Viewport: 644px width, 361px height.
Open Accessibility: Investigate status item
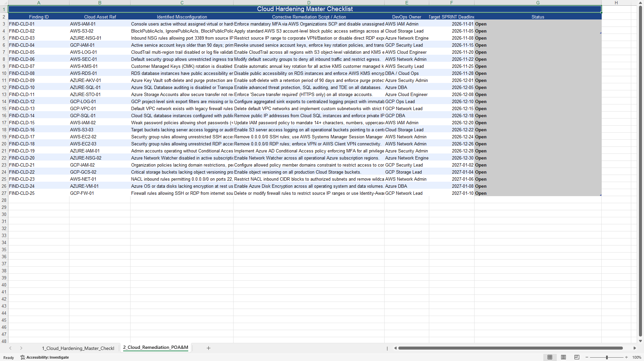coord(45,357)
